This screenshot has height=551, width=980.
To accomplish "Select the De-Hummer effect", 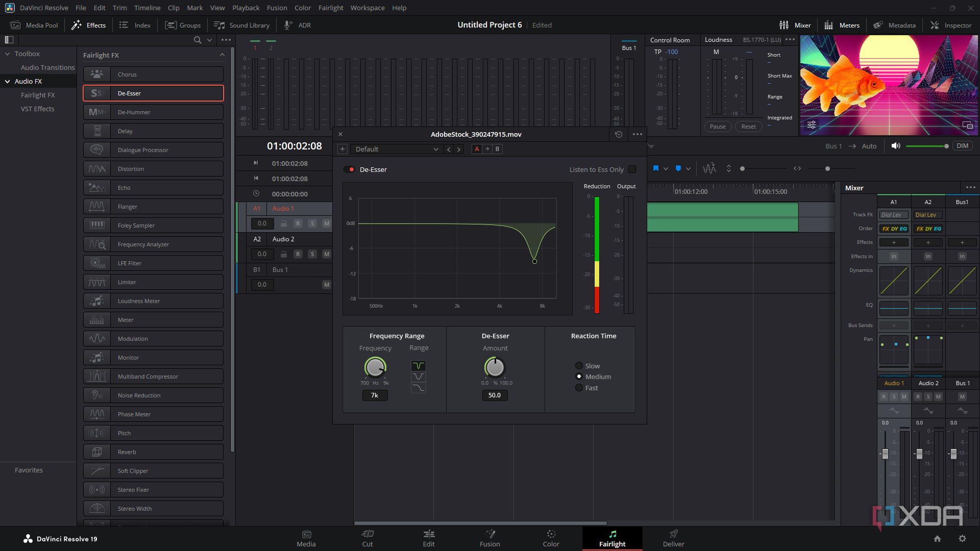I will (x=154, y=112).
